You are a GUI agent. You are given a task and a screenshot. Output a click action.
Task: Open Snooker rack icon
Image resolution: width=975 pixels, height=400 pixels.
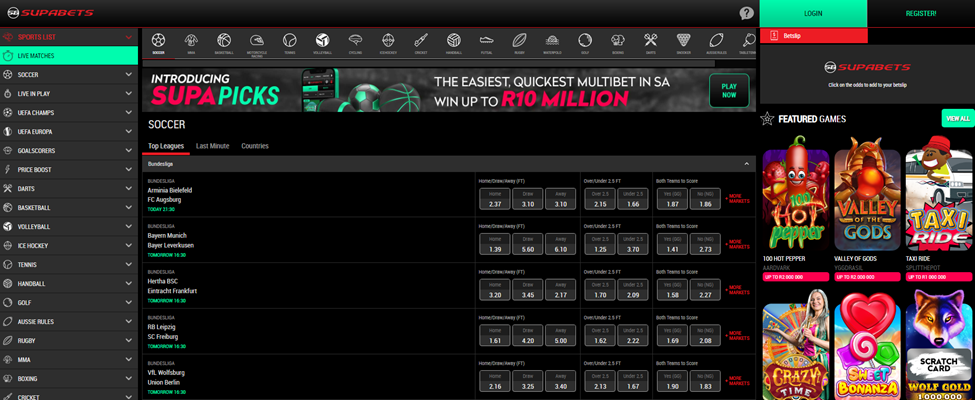coord(683,40)
